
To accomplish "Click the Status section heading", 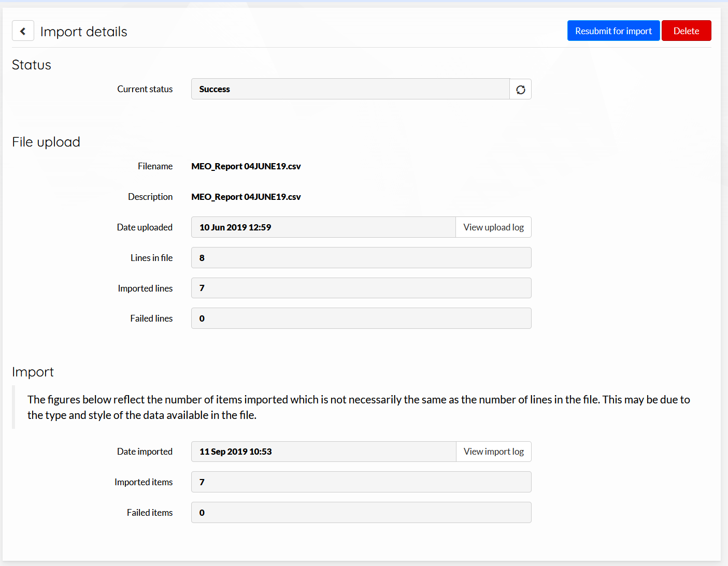I will coord(32,65).
